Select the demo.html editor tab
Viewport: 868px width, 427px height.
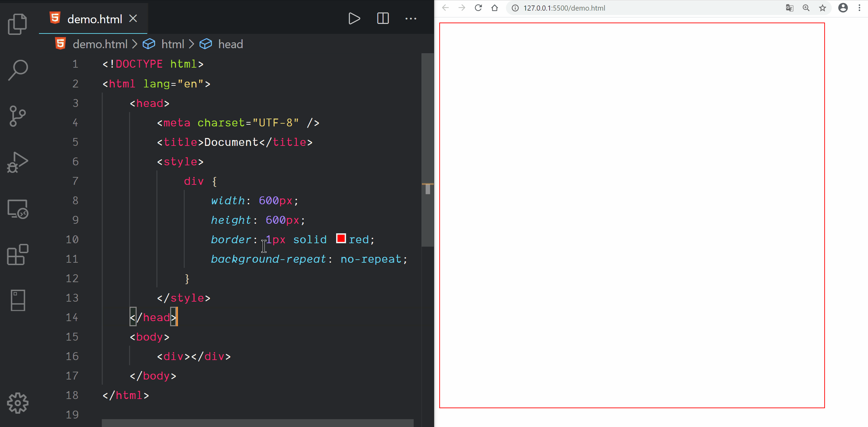coord(94,19)
